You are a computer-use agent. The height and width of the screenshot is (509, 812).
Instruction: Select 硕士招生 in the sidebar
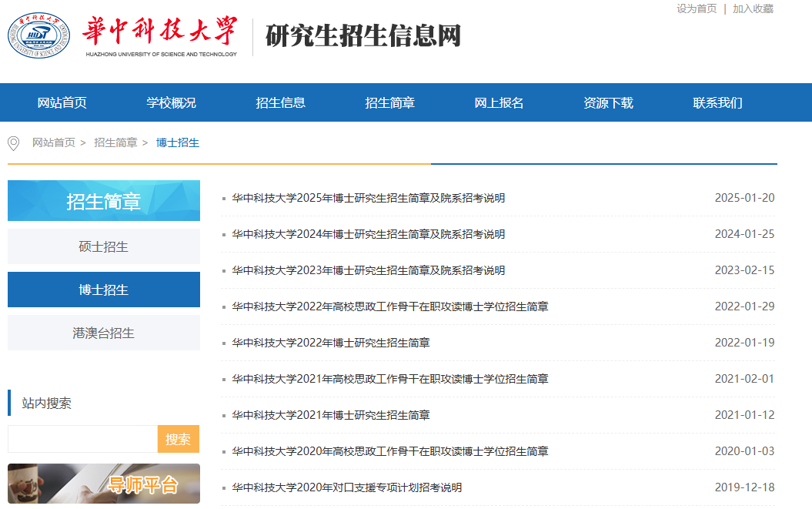pos(104,246)
